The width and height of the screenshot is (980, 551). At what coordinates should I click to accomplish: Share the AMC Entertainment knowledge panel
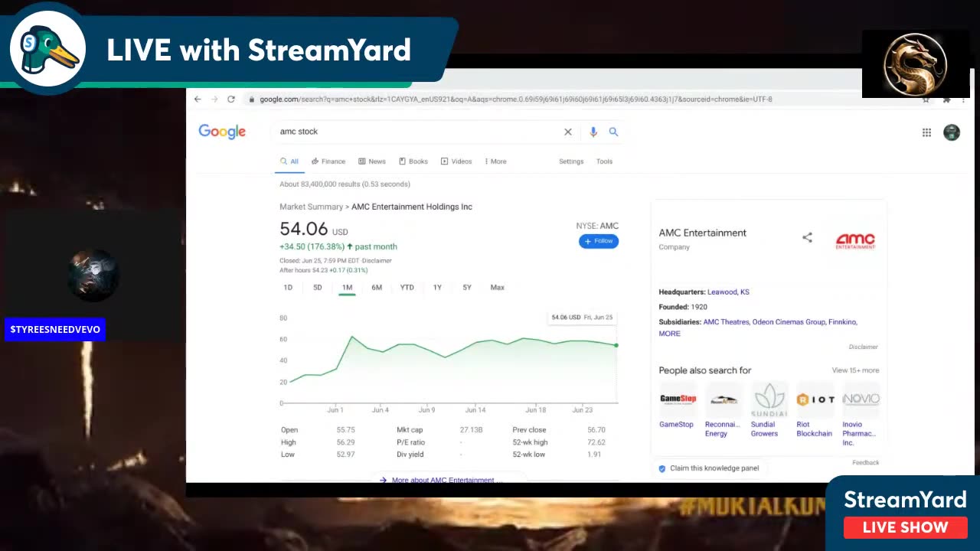(807, 238)
